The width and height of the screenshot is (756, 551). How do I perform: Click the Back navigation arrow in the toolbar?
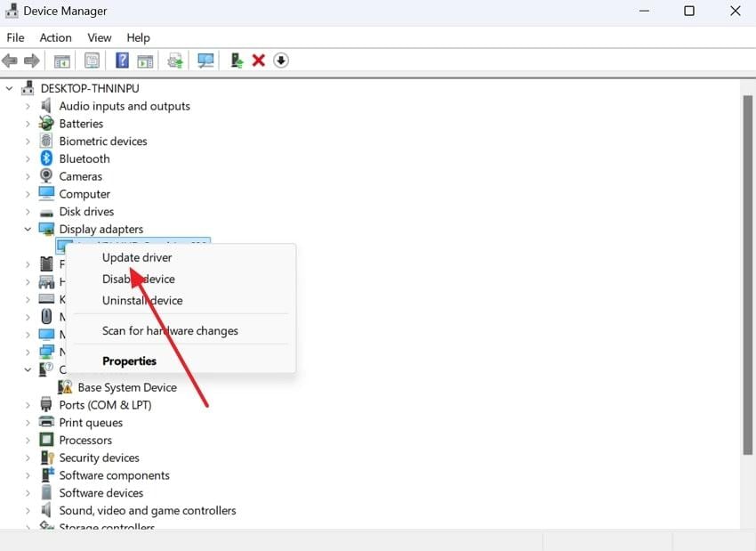pos(9,60)
